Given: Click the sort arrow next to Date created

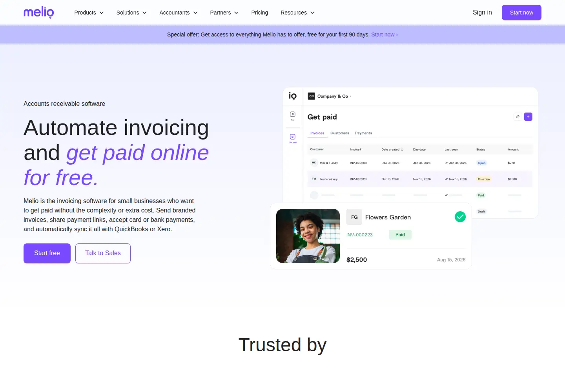Looking at the screenshot, I should point(402,149).
